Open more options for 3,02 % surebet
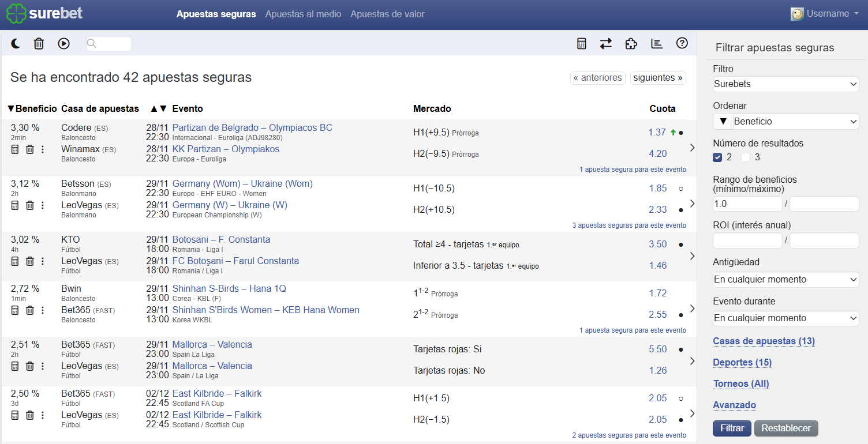 pyautogui.click(x=42, y=261)
